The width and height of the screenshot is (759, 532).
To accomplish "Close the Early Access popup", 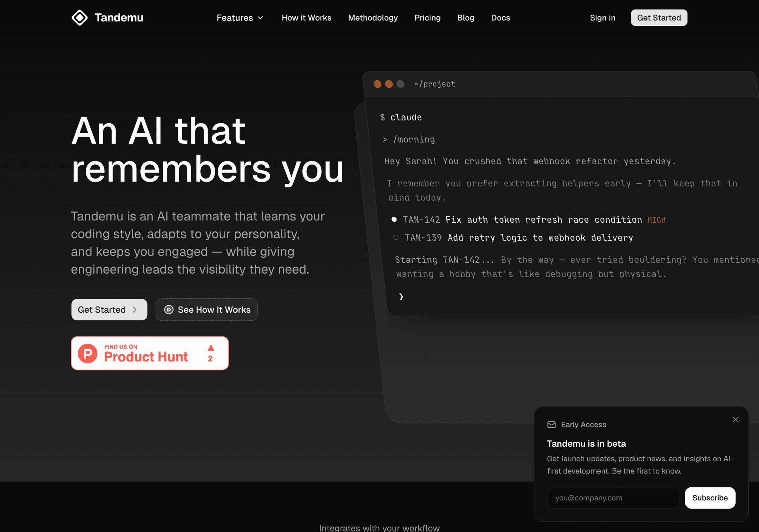I will pos(735,419).
